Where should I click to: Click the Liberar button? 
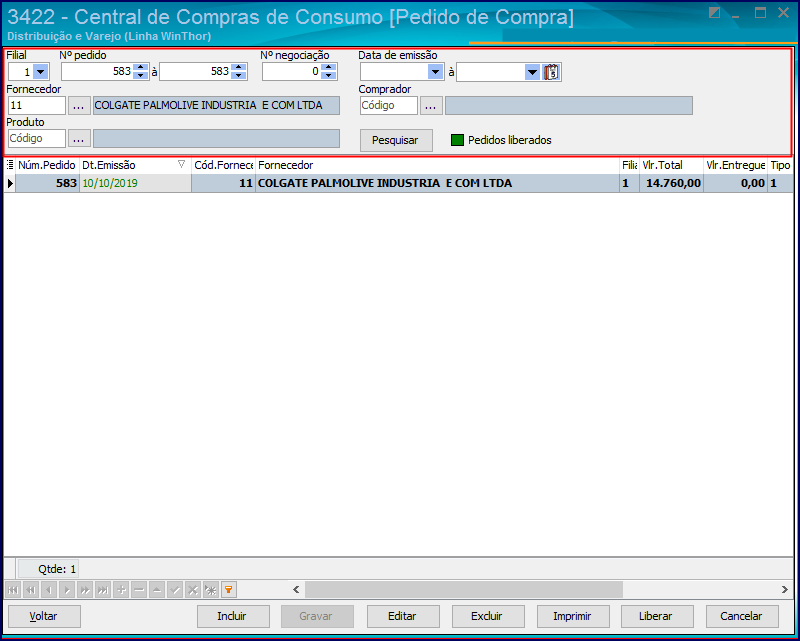(x=657, y=617)
